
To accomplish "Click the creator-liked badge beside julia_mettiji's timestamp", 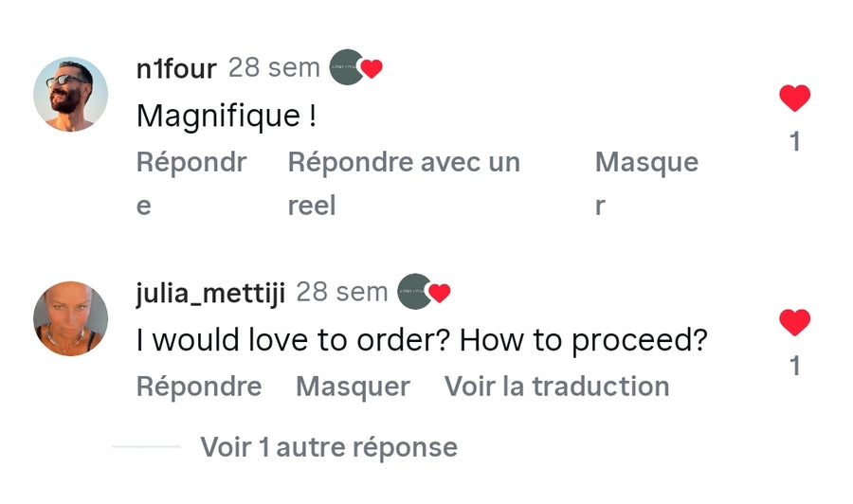I will (424, 293).
